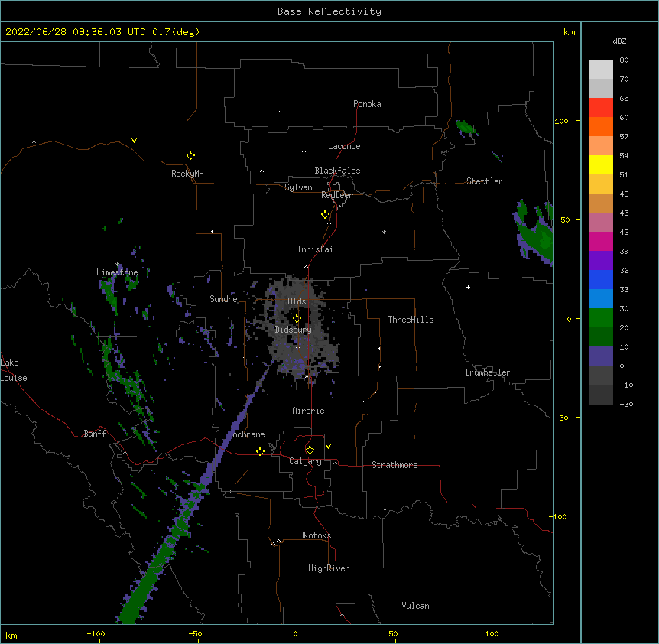Click the green echo cell north of Stettler
Viewport: 659px width, 644px height.
coord(466,128)
